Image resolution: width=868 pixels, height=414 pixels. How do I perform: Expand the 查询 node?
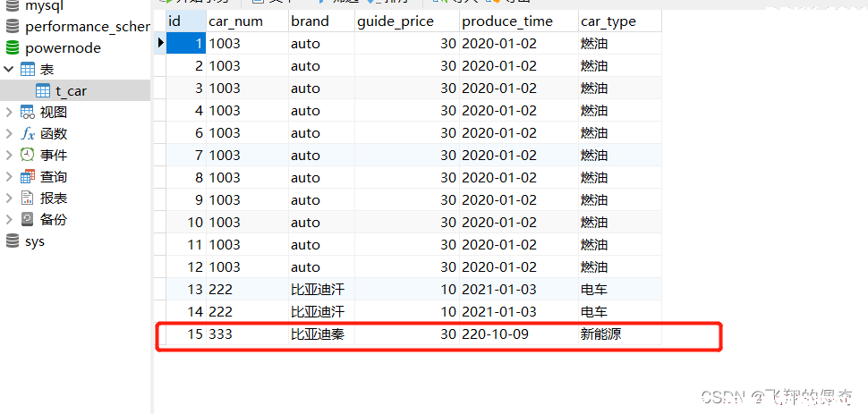pyautogui.click(x=8, y=176)
